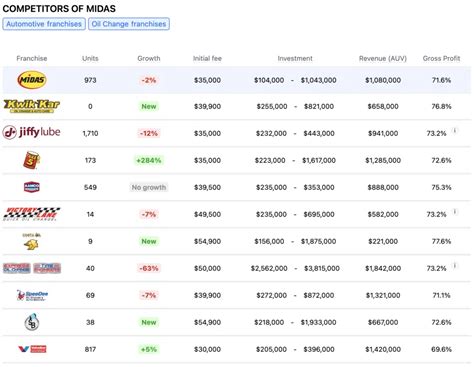
Task: Open the SB droplet logo in 38 units row
Action: tap(32, 322)
